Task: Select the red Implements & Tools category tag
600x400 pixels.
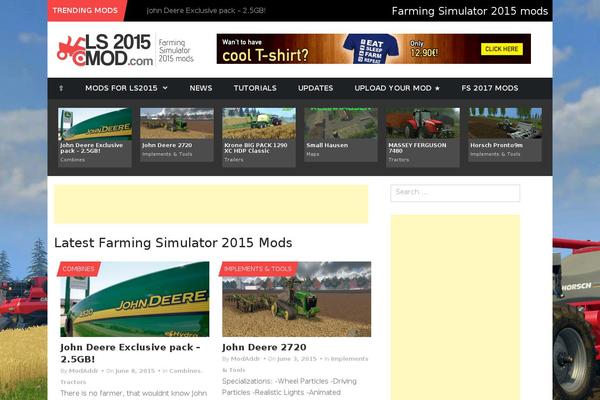Action: 258,269
